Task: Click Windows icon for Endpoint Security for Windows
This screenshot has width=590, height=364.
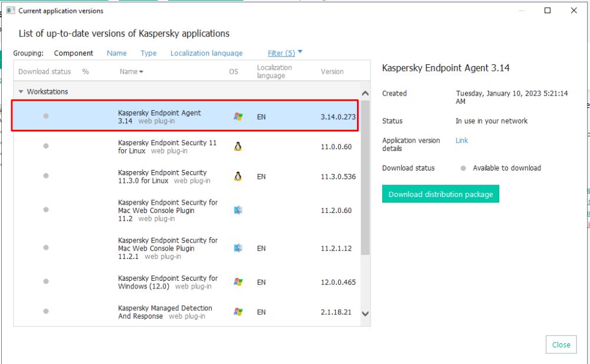Action: (x=238, y=282)
